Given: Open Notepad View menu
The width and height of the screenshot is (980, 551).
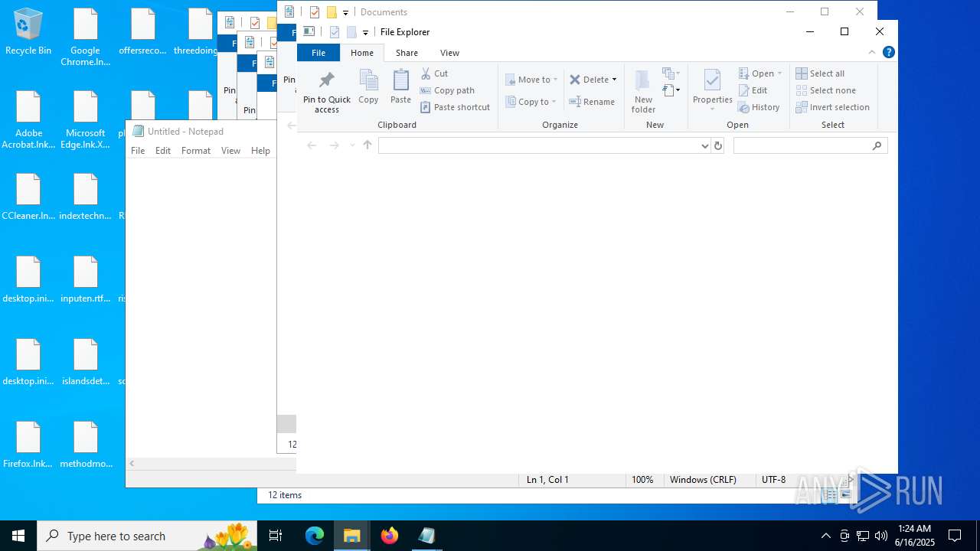Looking at the screenshot, I should point(231,151).
